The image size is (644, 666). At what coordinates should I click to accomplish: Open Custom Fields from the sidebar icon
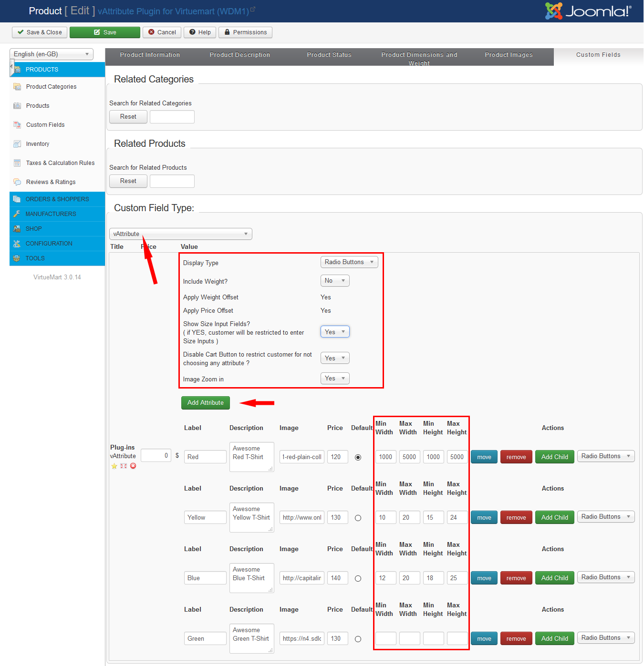pos(17,125)
